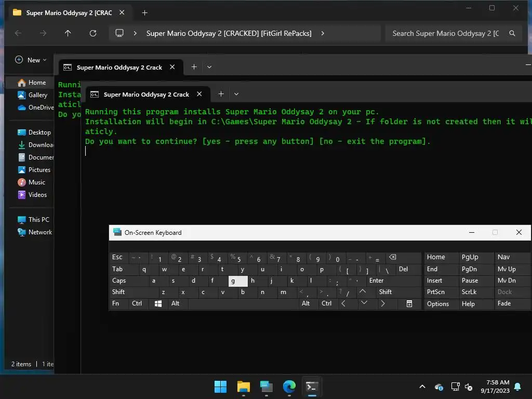The height and width of the screenshot is (399, 532).
Task: Open the front terminal's tab dropdown menu
Action: click(x=236, y=94)
